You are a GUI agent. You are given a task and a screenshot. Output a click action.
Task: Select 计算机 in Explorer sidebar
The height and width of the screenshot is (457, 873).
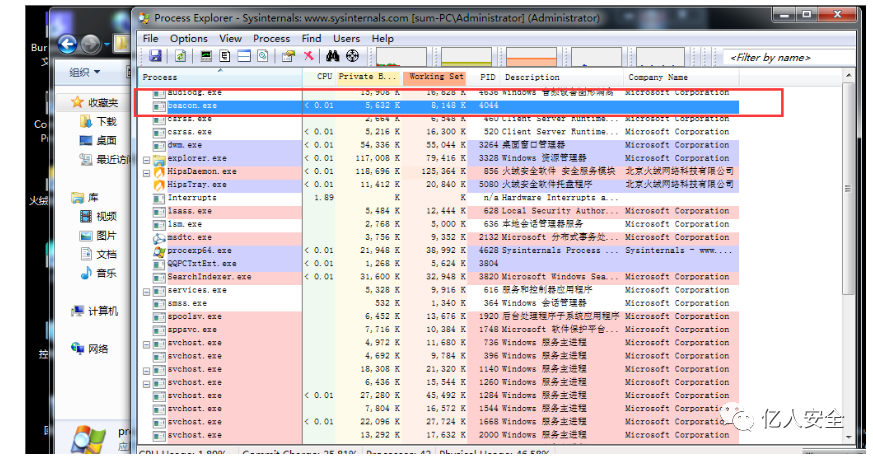click(x=95, y=311)
